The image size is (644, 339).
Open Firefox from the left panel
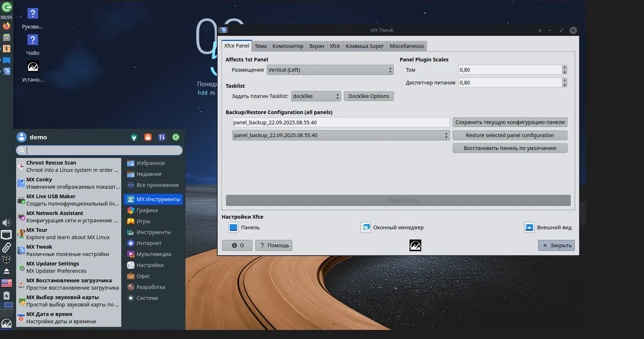[x=6, y=26]
